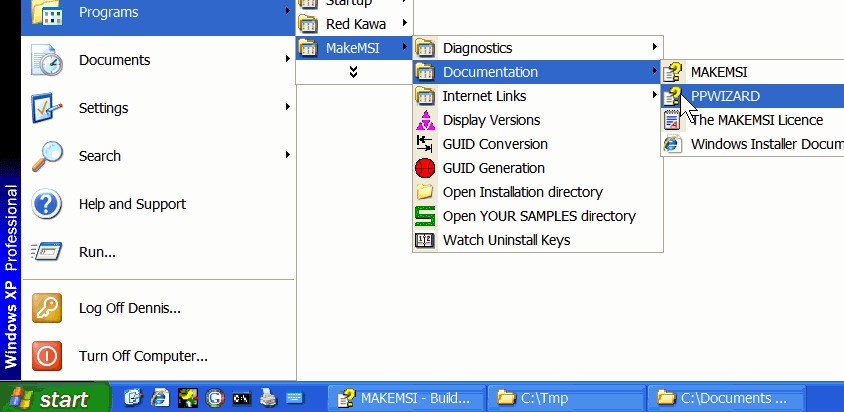Click Internet Explorer quick launch icon
The image size is (844, 412).
[x=160, y=398]
